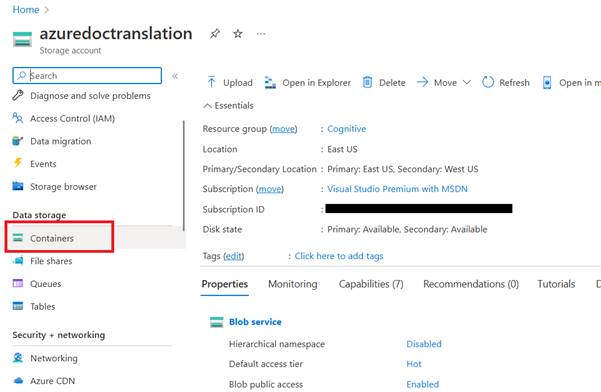Click the East US location value
601x392 pixels.
[342, 149]
